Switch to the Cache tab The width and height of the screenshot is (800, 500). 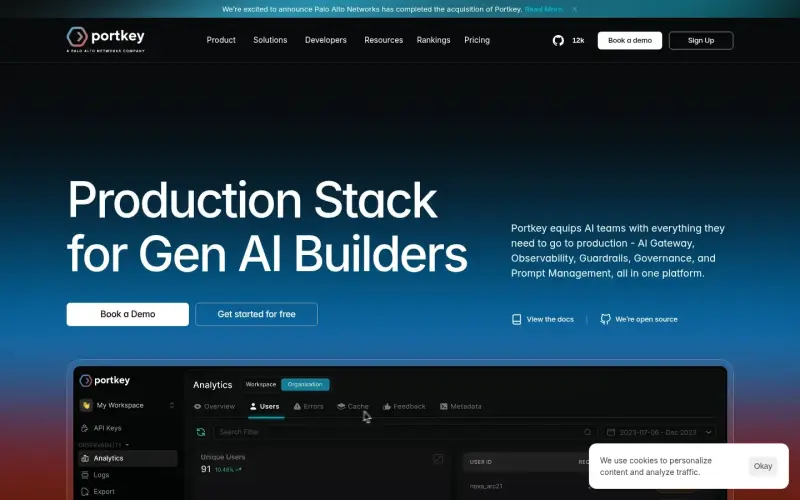[x=353, y=407]
